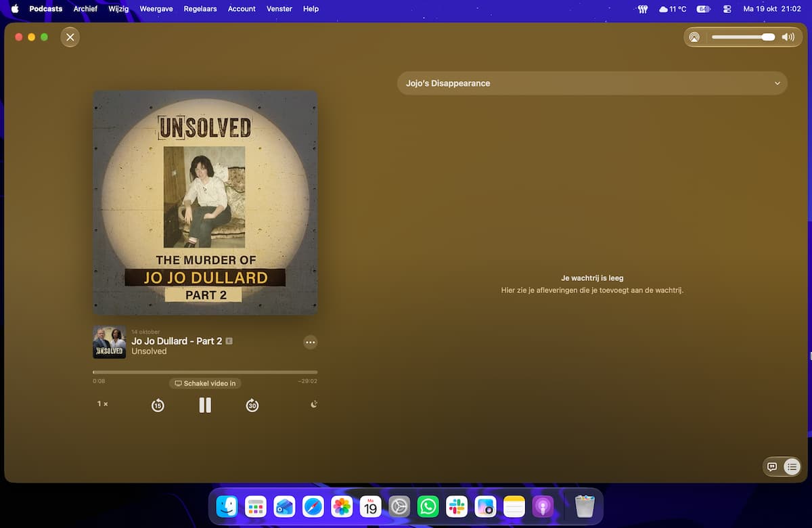Open AirPlay output selection
The image size is (812, 528).
click(x=694, y=37)
